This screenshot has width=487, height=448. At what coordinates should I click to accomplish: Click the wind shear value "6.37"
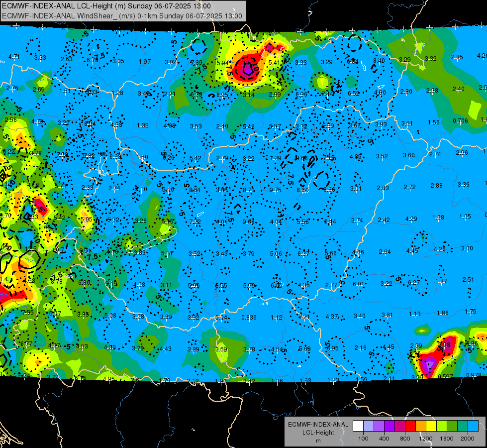(303, 253)
